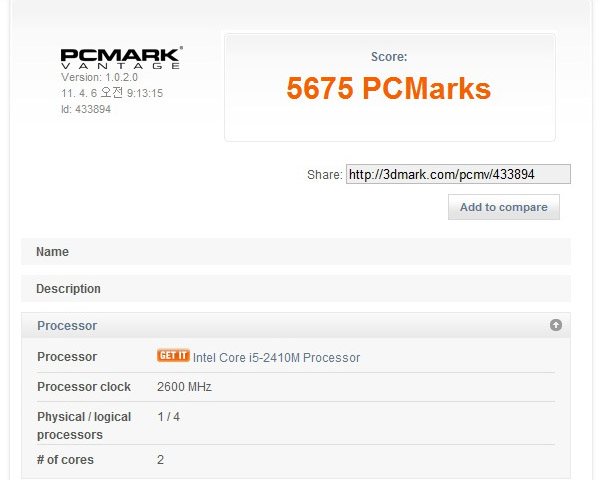Click the 5675 PCMarks score text
Image resolution: width=600 pixels, height=480 pixels.
388,88
